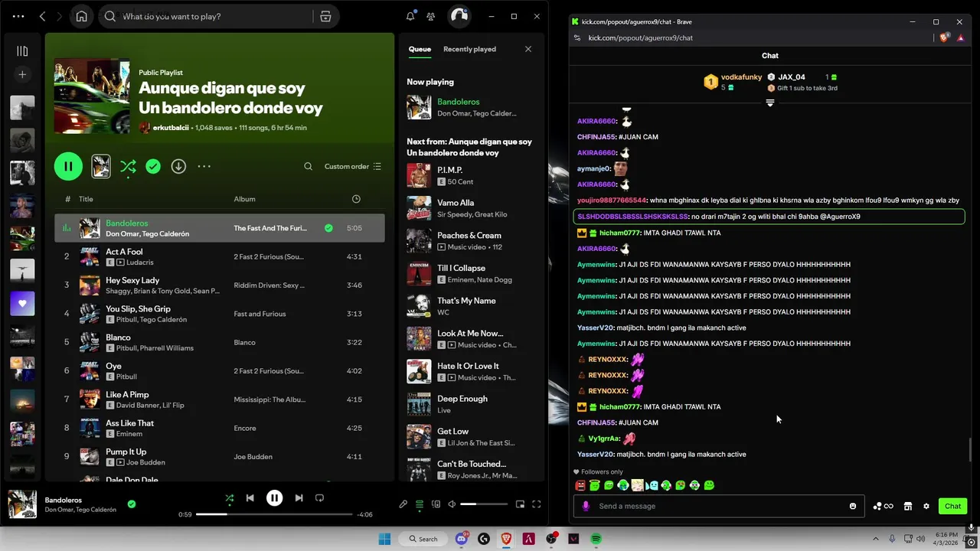This screenshot has height=551, width=980.
Task: Collapse the Kick gift leaderboard chevron
Action: point(770,103)
